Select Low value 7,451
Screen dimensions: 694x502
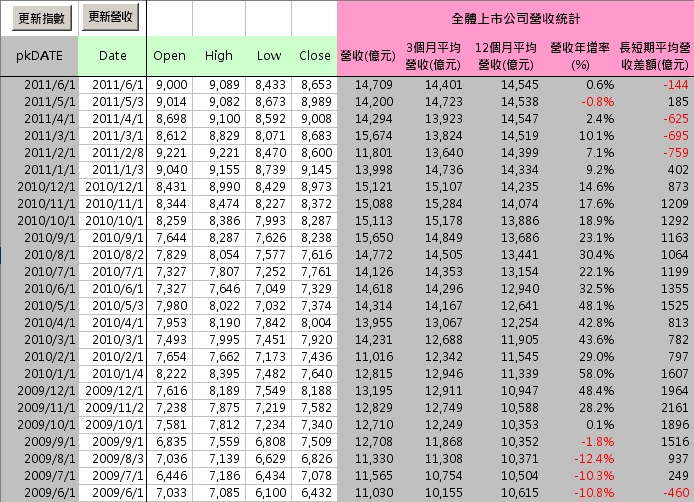tap(269, 340)
